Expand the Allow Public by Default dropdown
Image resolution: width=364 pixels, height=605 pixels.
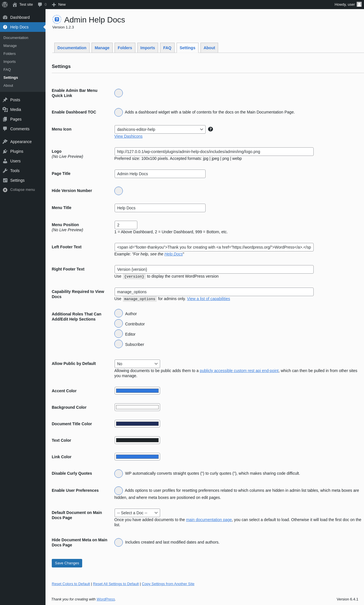[x=137, y=364]
